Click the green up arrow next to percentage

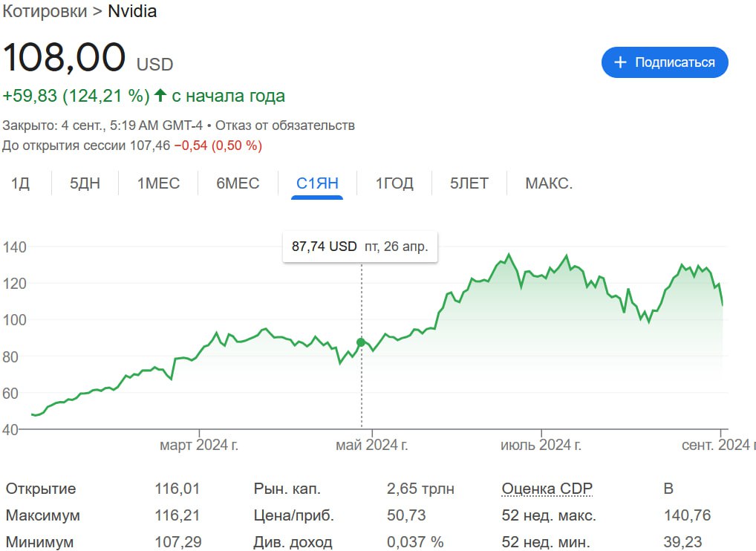(160, 96)
